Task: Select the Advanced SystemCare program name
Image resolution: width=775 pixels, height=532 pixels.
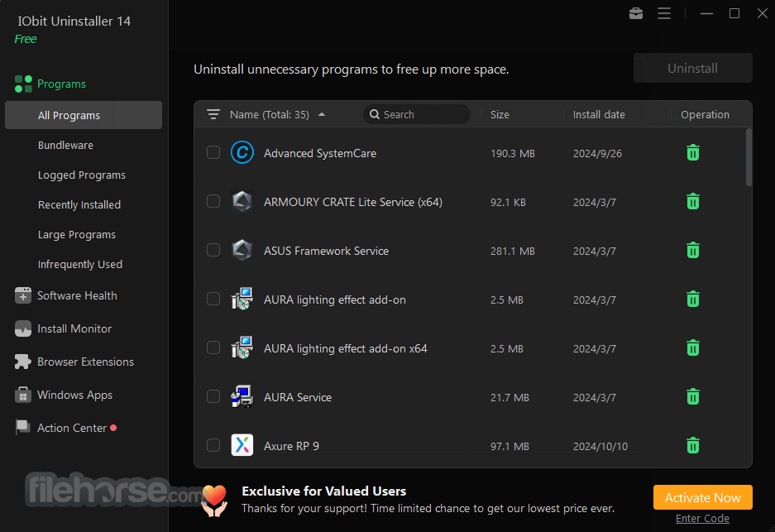Action: pyautogui.click(x=320, y=153)
